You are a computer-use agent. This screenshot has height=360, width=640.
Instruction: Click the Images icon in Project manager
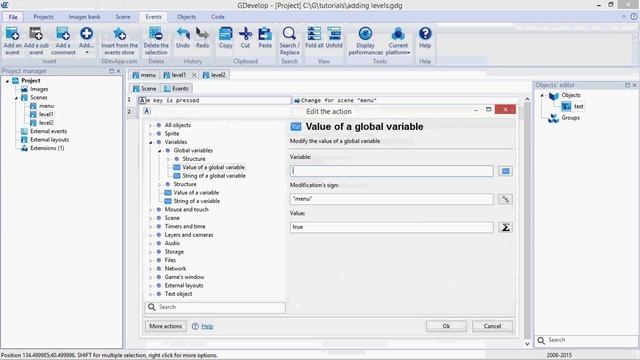click(x=24, y=89)
